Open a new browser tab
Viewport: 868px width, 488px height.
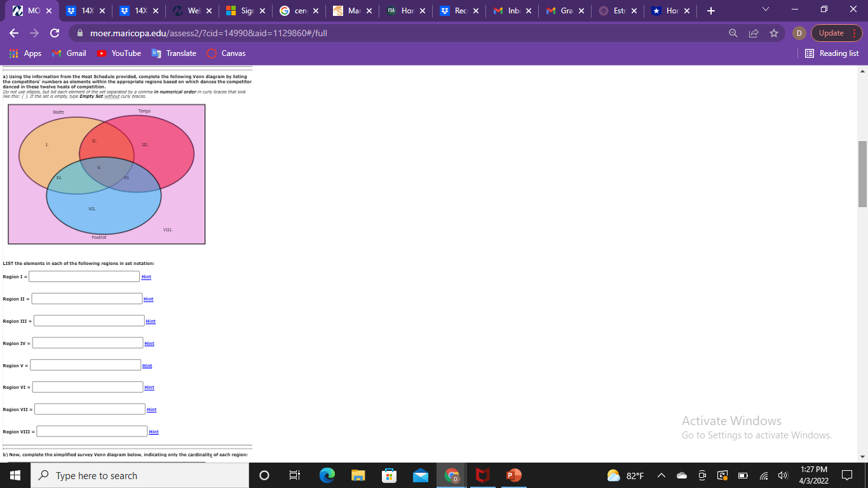(710, 11)
